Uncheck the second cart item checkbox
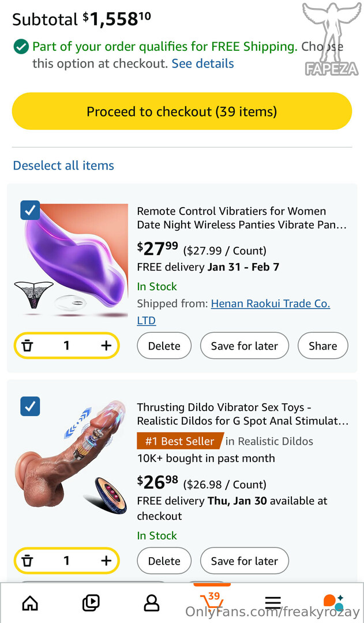The height and width of the screenshot is (623, 364). [x=30, y=407]
